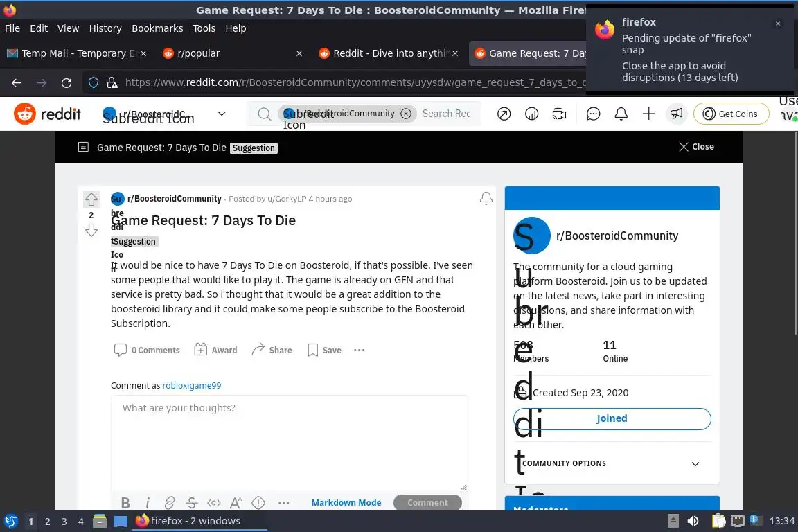Viewport: 798px width, 532px height.
Task: Open Firefox Bookmarks menu
Action: [x=157, y=28]
